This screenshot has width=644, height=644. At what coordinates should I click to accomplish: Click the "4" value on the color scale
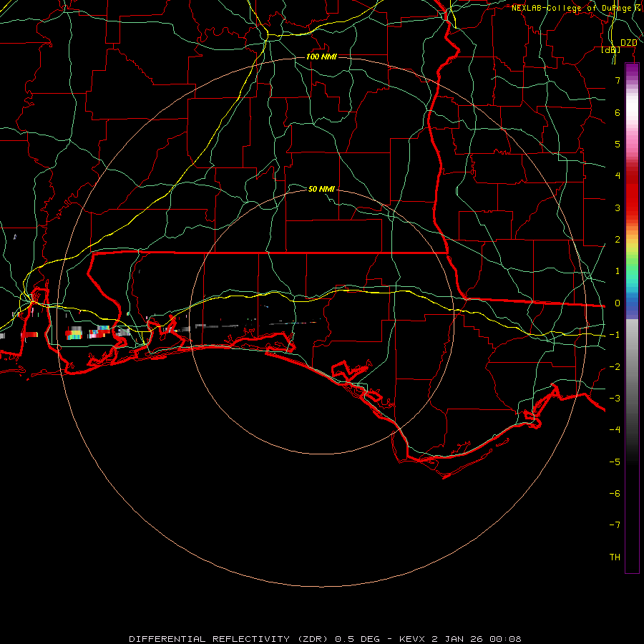point(618,176)
